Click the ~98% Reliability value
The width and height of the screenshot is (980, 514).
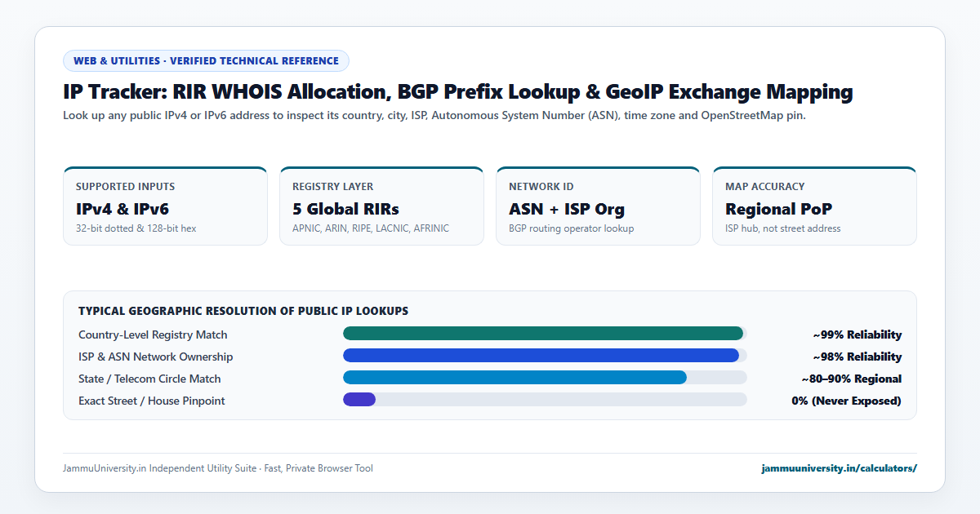(x=857, y=357)
